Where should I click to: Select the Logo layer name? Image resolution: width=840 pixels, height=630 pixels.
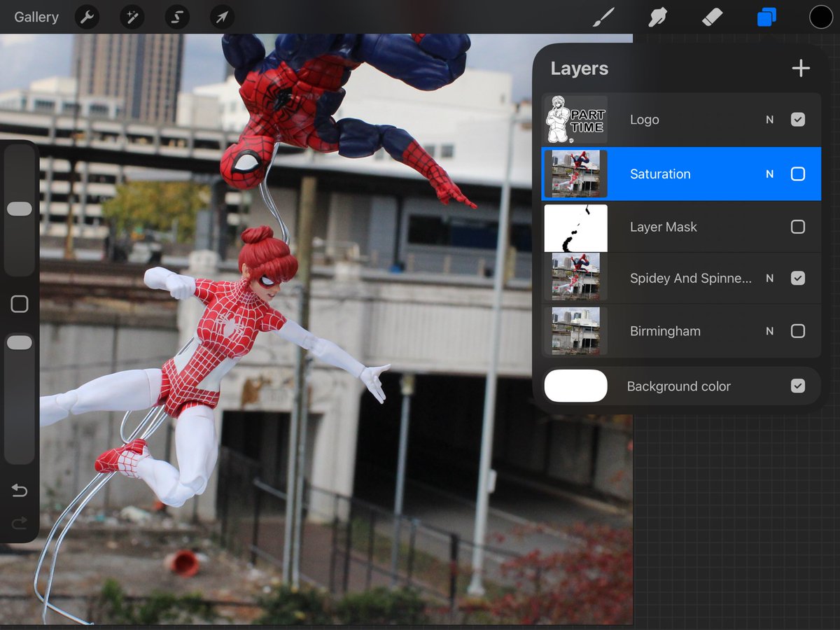pyautogui.click(x=645, y=120)
